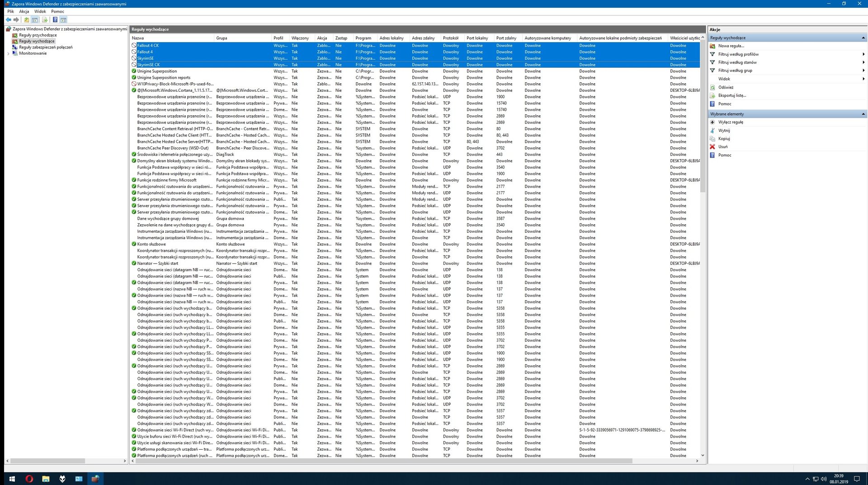Sort rules by the Profil column header

tap(280, 38)
